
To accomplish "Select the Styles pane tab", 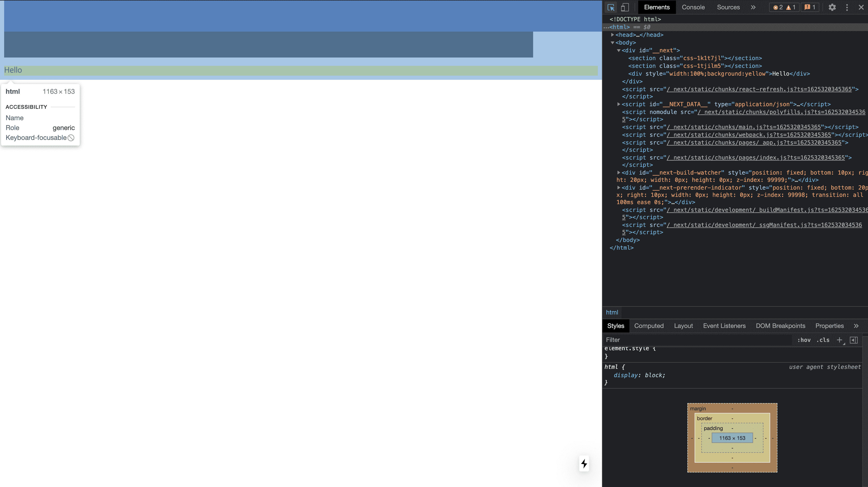I will (x=616, y=326).
